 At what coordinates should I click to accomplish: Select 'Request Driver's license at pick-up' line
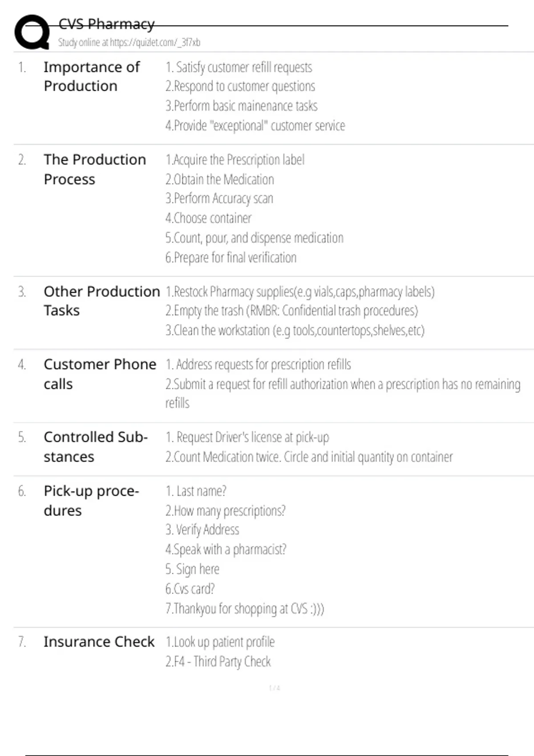click(x=247, y=437)
